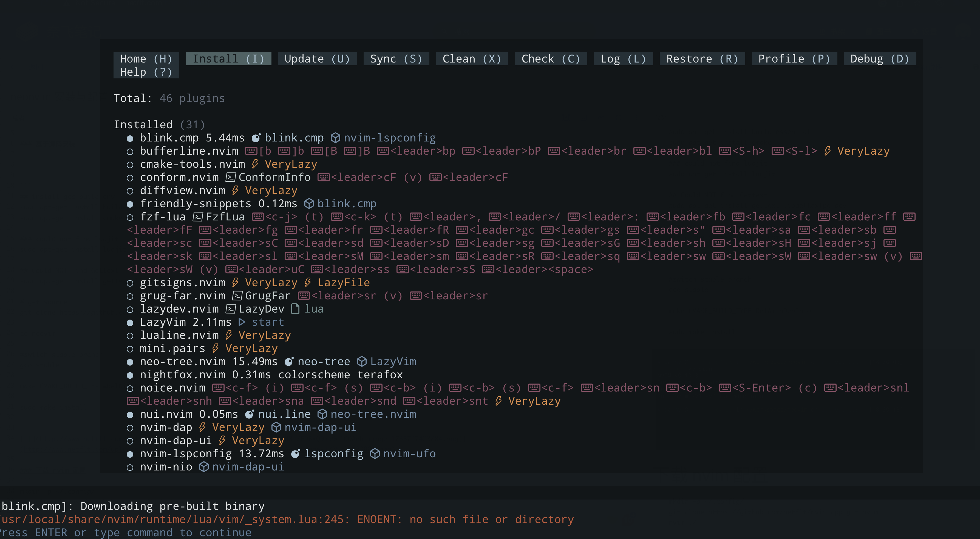The width and height of the screenshot is (980, 539).
Task: Click the circle marker beside cmake-tools.nvim
Action: coord(130,165)
